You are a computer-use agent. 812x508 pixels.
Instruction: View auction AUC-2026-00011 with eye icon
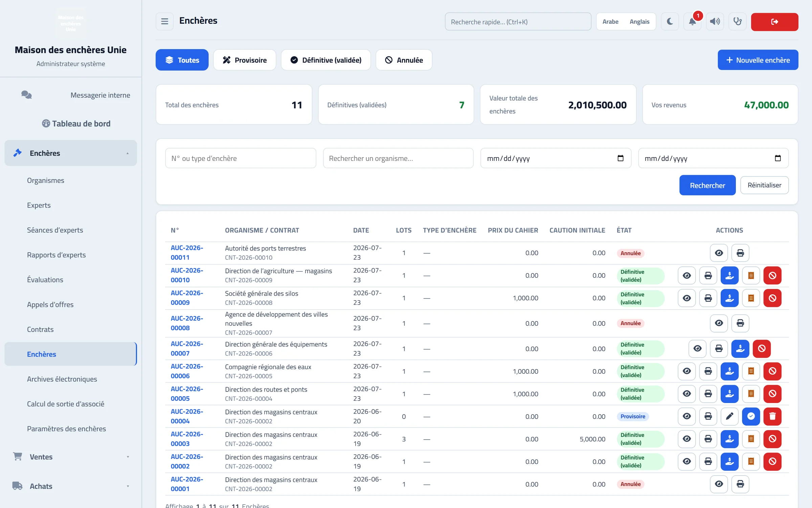(719, 253)
